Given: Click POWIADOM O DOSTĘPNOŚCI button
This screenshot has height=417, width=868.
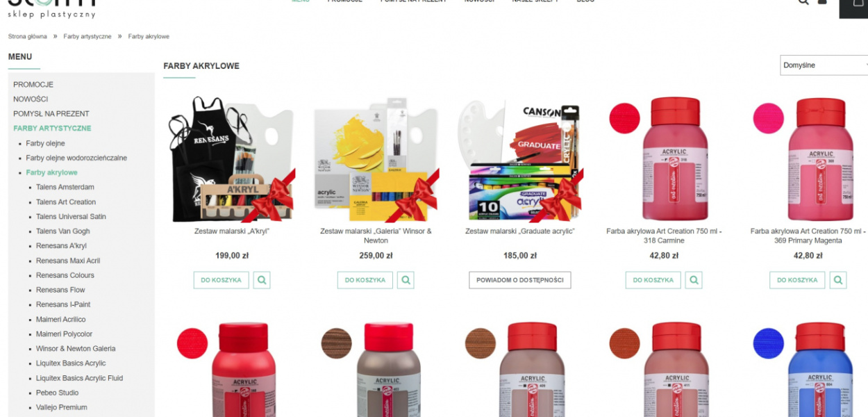Looking at the screenshot, I should [520, 280].
